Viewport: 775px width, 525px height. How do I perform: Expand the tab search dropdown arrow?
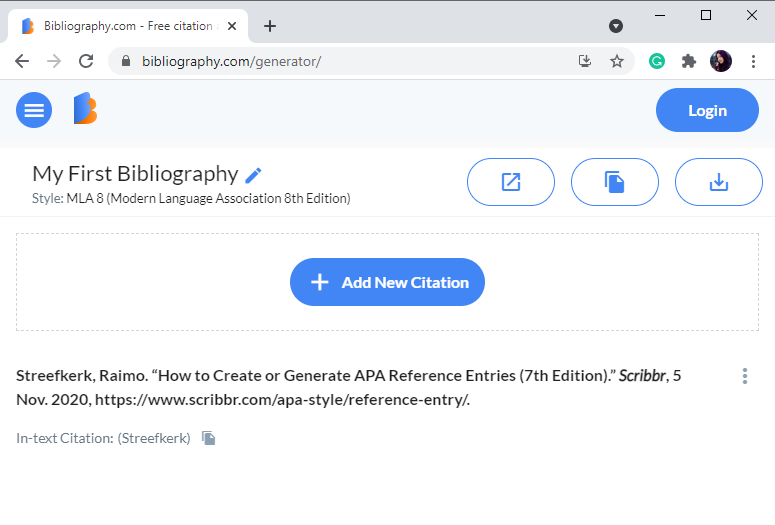(x=616, y=26)
